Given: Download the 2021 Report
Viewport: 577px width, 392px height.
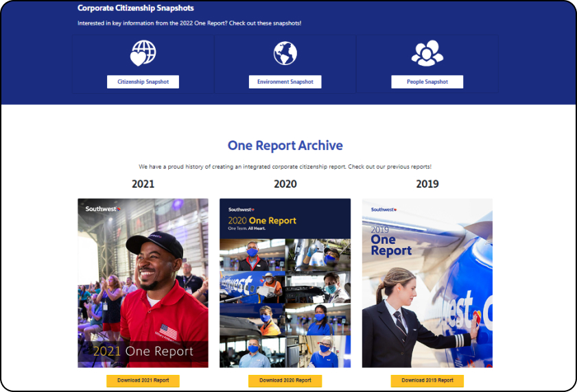Looking at the screenshot, I should click(x=143, y=380).
